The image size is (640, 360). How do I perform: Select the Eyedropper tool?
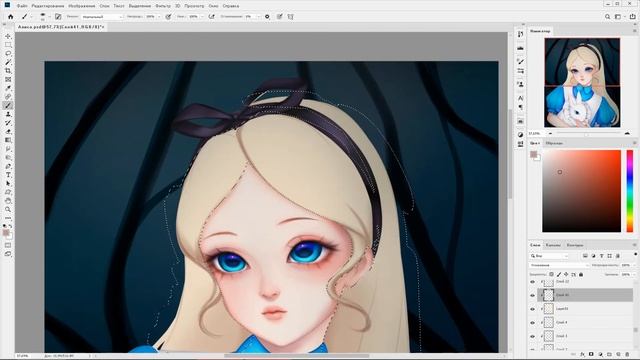[x=8, y=88]
